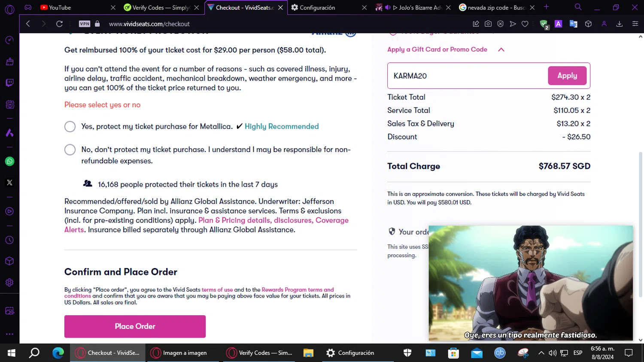Screen dimensions: 644x362
Task: Click the Total Charge $768.57 SGD amount
Action: click(565, 166)
